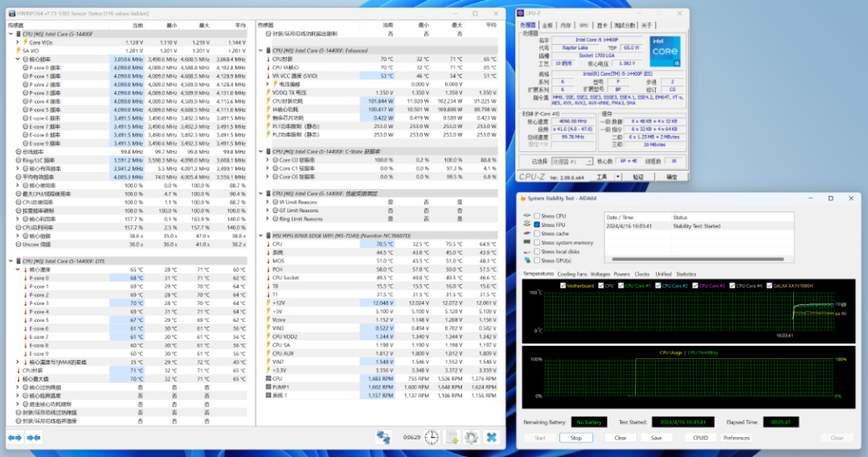The width and height of the screenshot is (868, 457).
Task: Expand the Core VIDs tree row
Action: (x=18, y=42)
